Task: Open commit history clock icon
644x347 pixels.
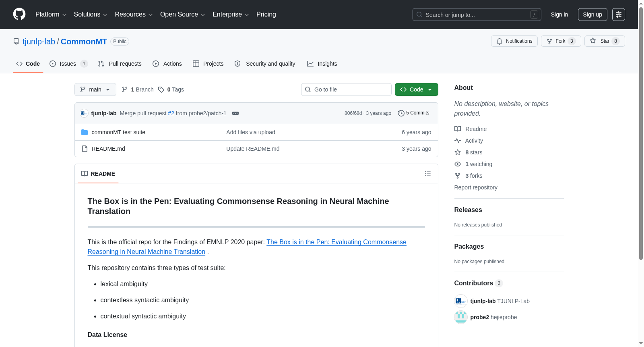Action: coord(401,113)
